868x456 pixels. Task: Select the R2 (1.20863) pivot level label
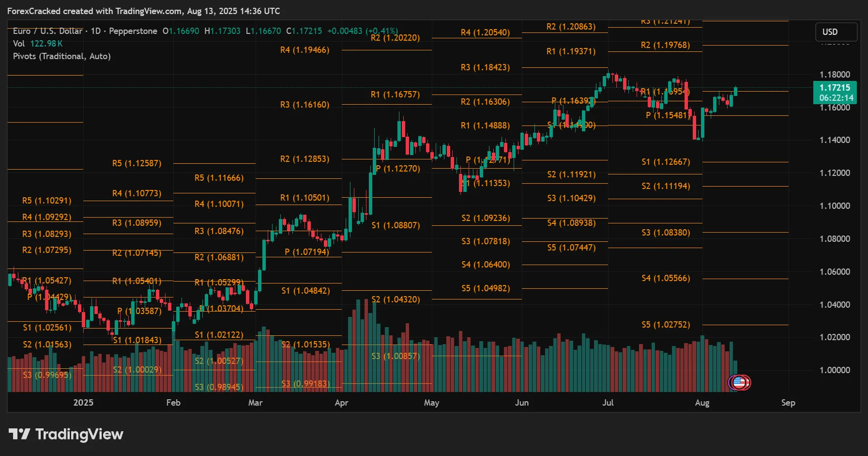[x=571, y=27]
